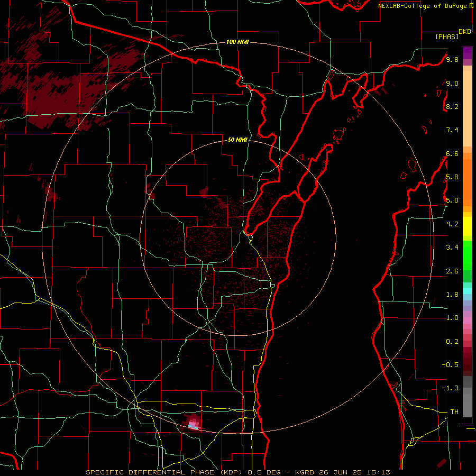476x476 pixels.
Task: Click the 6.6 value on the scale
Action: [452, 153]
